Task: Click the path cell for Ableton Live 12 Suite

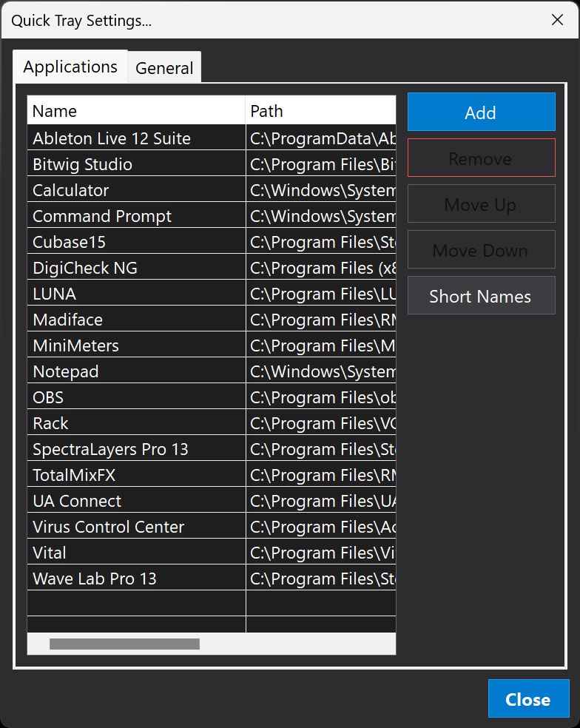Action: pyautogui.click(x=321, y=138)
